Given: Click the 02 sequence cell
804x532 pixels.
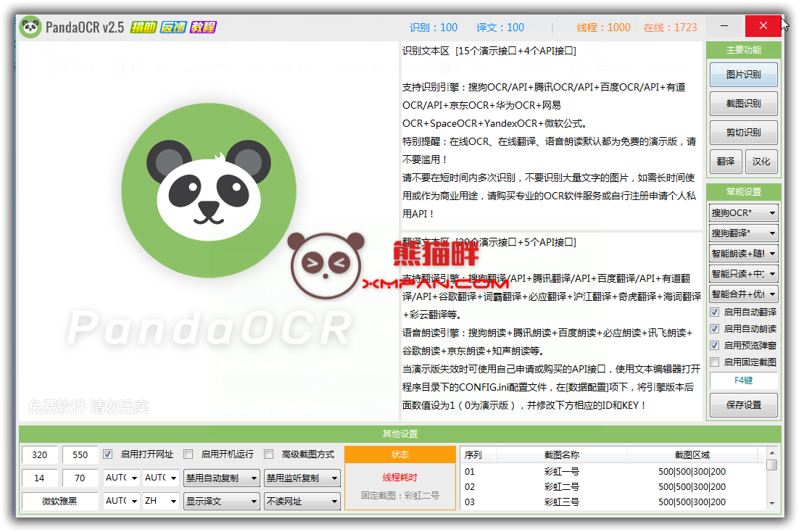Looking at the screenshot, I should [x=470, y=487].
